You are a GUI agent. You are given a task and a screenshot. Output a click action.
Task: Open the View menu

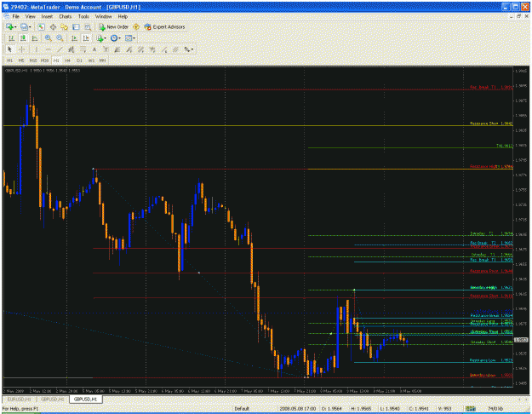point(30,16)
